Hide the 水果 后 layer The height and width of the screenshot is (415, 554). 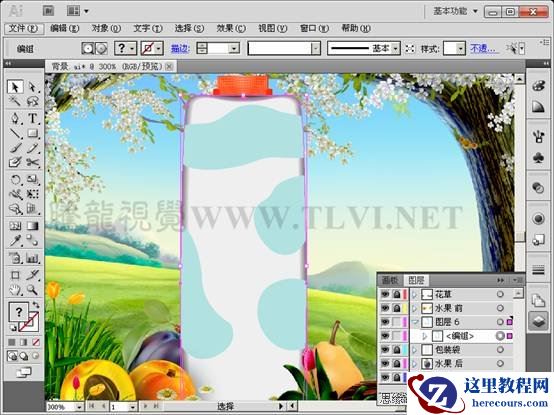coord(385,363)
